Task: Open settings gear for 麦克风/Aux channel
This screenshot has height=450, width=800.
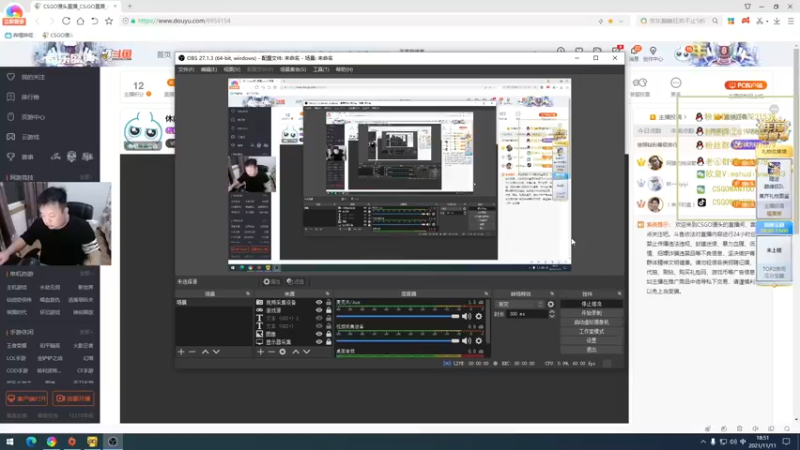Action: [x=479, y=316]
